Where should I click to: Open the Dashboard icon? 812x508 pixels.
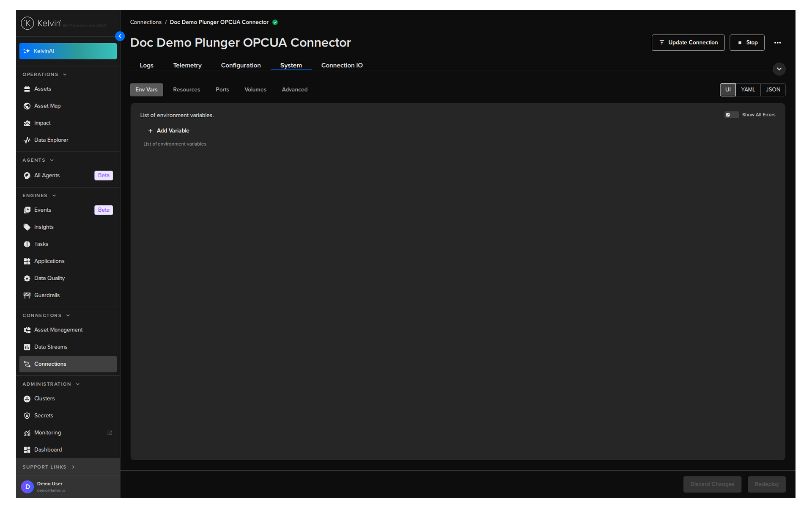coord(27,450)
